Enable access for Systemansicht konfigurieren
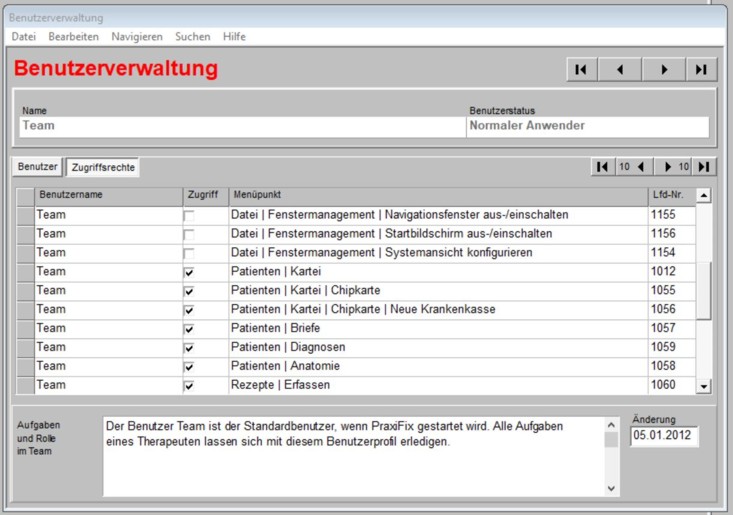This screenshot has height=515, width=733. click(189, 253)
